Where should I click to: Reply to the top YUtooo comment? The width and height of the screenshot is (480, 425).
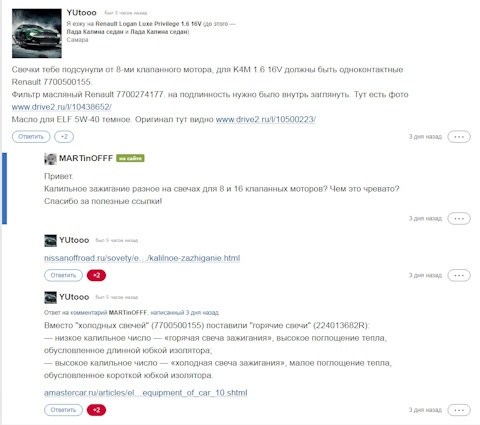pyautogui.click(x=31, y=137)
